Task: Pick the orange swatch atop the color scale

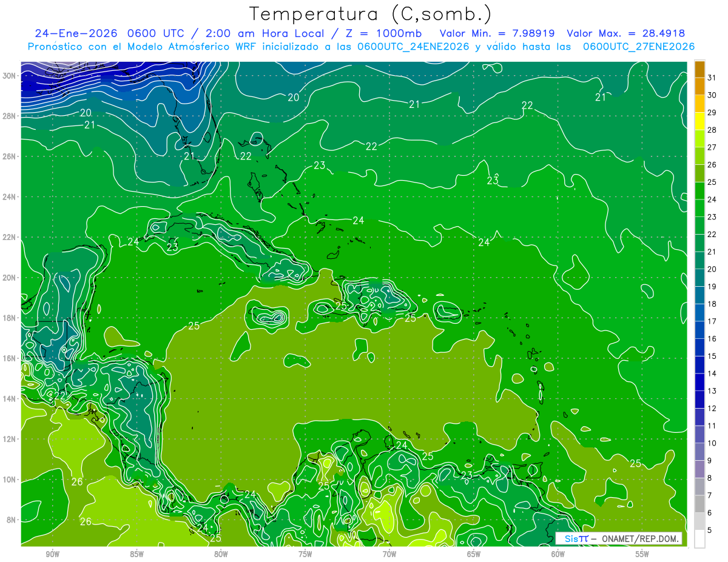Action: (x=699, y=69)
